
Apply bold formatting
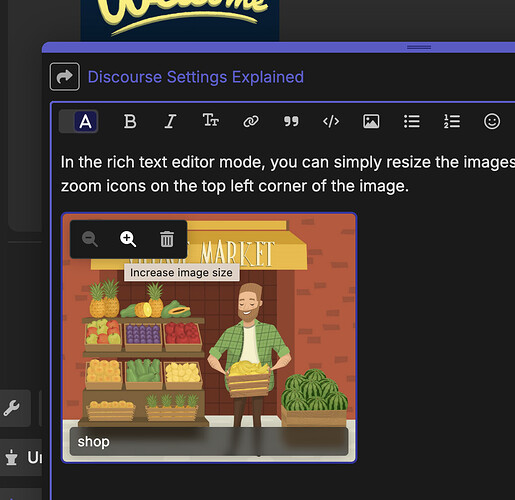tap(130, 121)
